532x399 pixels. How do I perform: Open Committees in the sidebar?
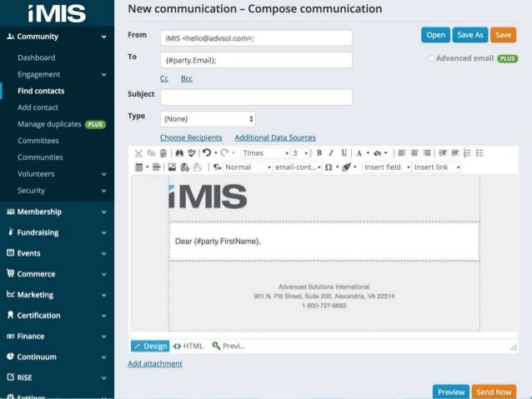coord(38,141)
